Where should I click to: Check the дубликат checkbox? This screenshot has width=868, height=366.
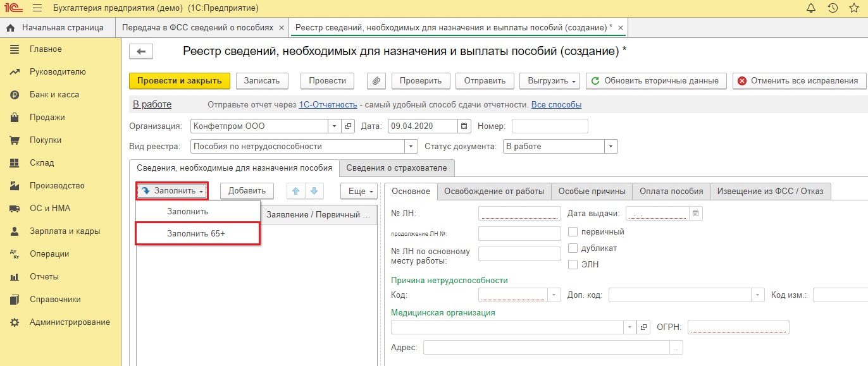[x=573, y=248]
